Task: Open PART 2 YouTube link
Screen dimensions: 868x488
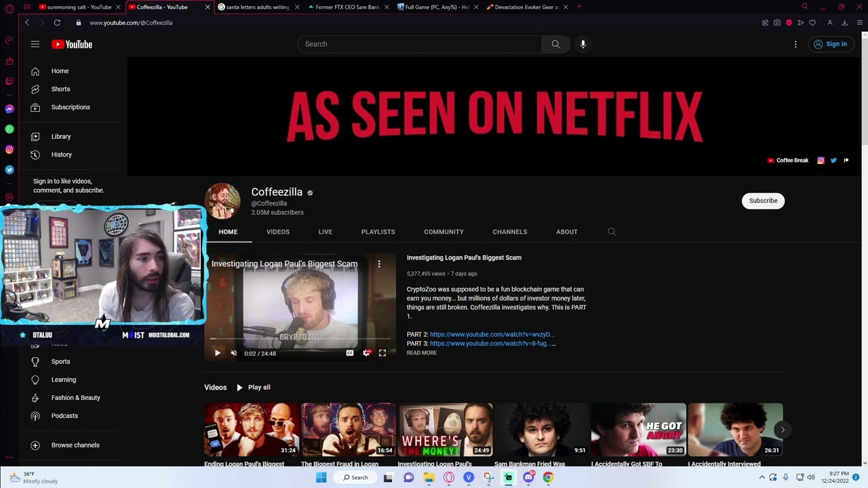Action: [492, 334]
